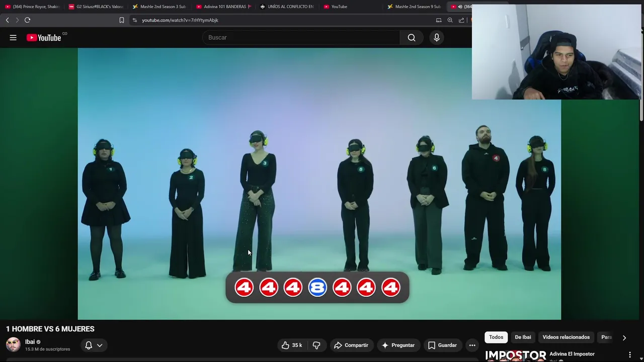
Task: Open the Ibai channel name link
Action: [30, 342]
